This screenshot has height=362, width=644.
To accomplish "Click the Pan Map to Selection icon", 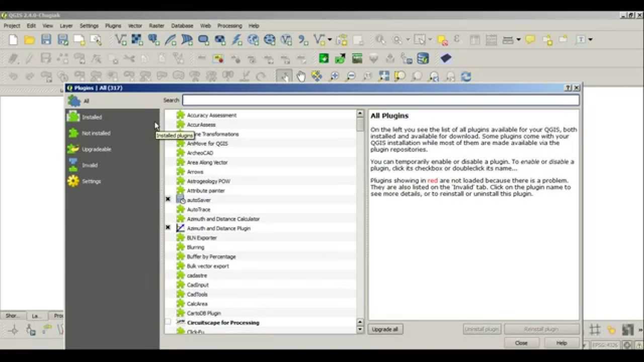I will 317,76.
